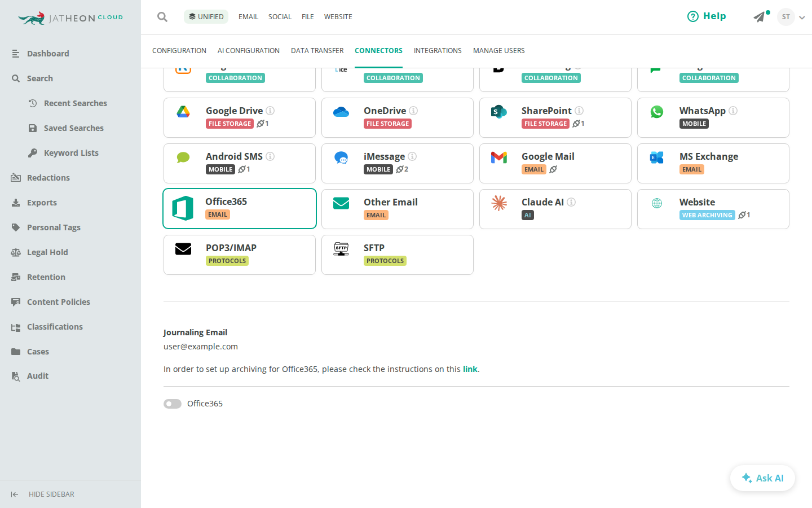Click the Google Mail icon

coord(499,157)
